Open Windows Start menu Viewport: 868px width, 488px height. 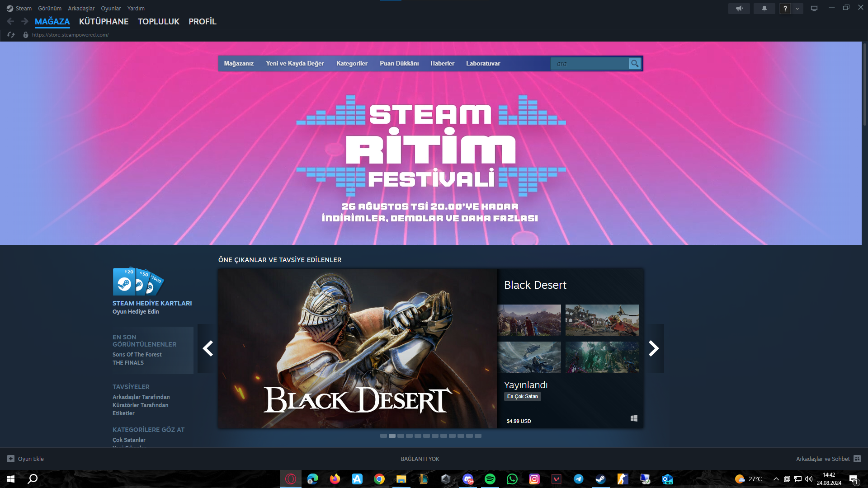(11, 479)
